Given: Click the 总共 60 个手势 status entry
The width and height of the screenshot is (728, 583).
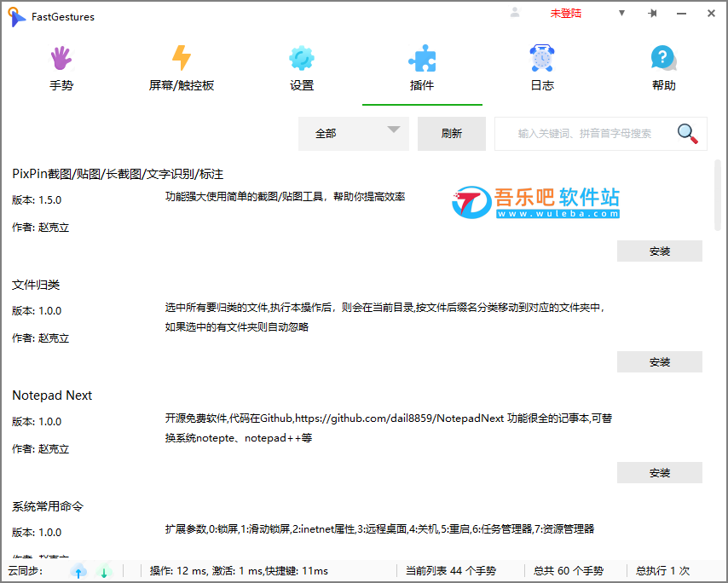Looking at the screenshot, I should pos(569,571).
